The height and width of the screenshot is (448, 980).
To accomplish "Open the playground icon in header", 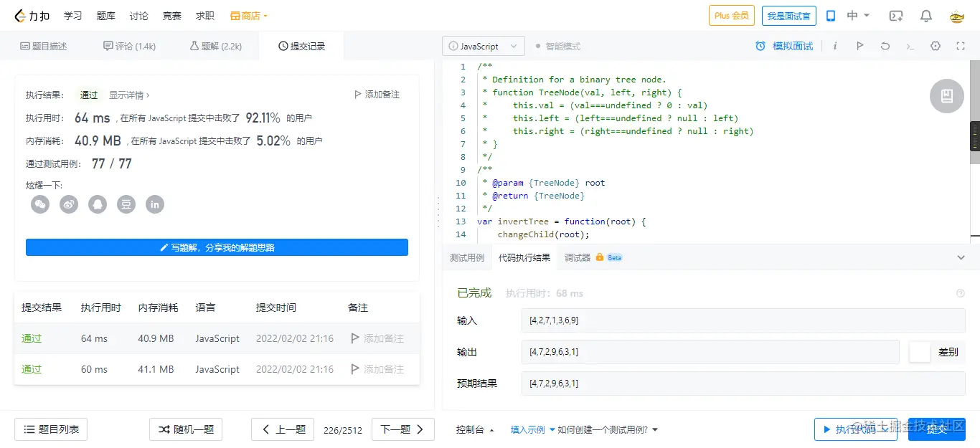I will click(x=896, y=16).
